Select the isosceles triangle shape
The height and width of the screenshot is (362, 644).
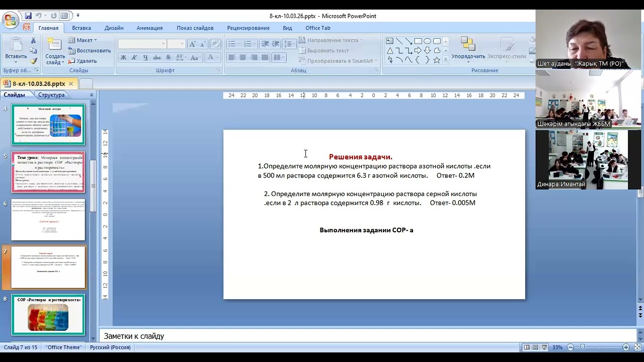click(390, 50)
